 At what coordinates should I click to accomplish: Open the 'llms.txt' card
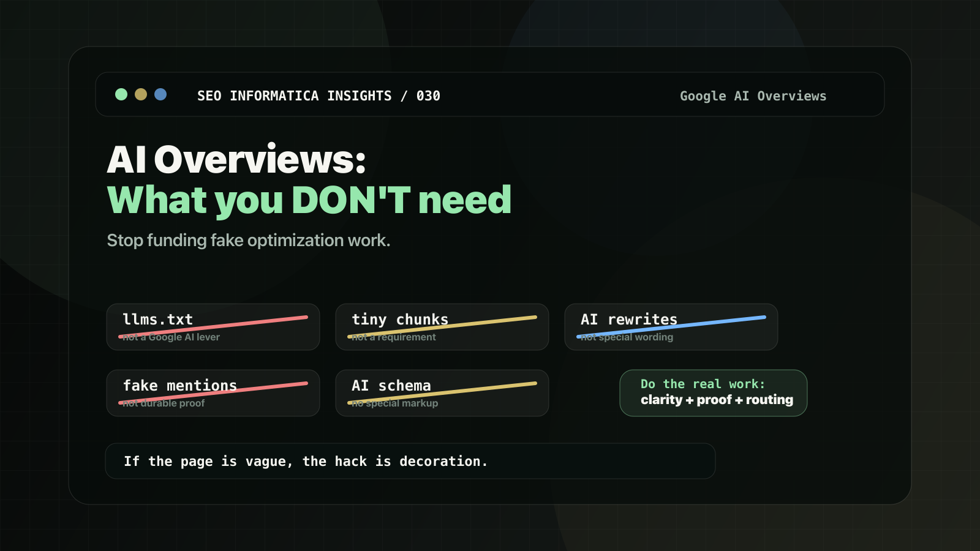coord(213,327)
